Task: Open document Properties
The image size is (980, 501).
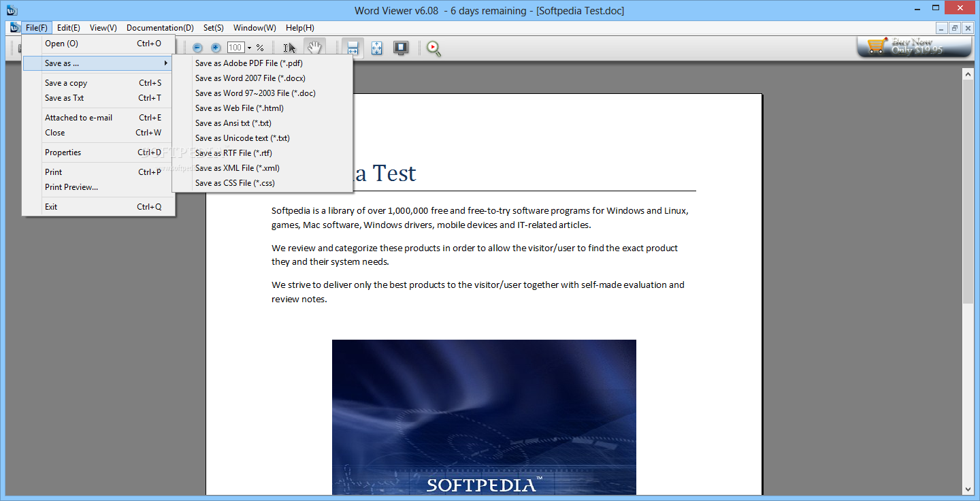Action: click(x=99, y=152)
